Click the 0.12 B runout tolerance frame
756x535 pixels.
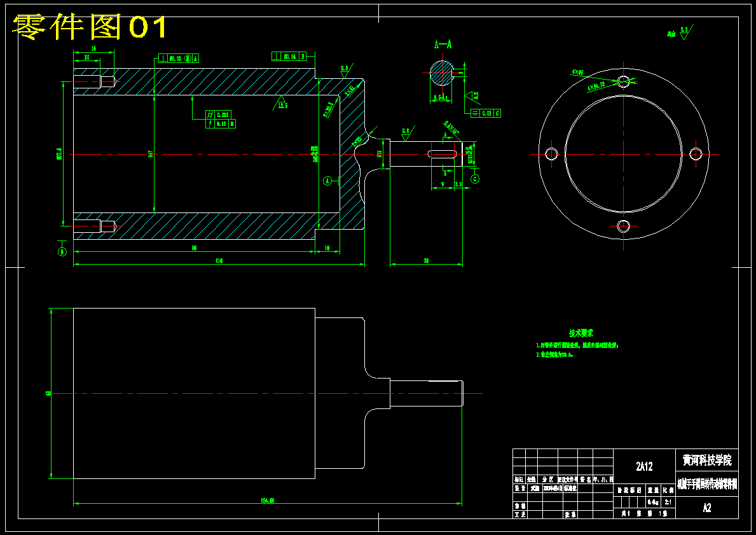pyautogui.click(x=221, y=123)
